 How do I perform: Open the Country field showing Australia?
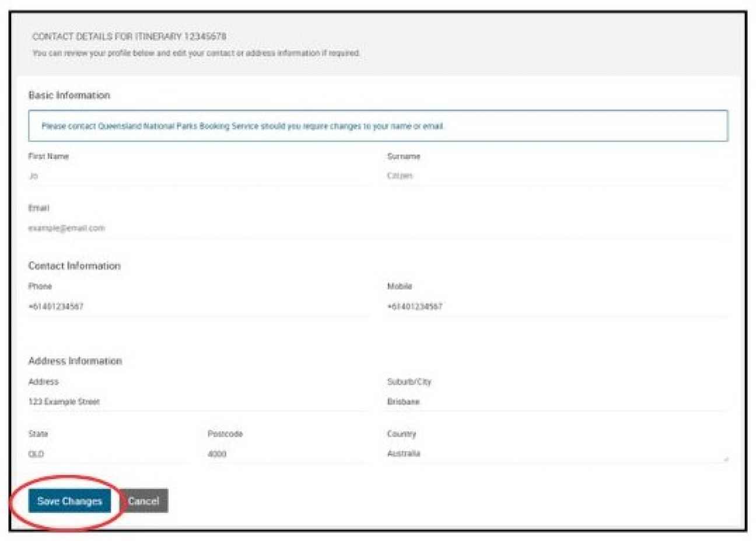coord(557,454)
